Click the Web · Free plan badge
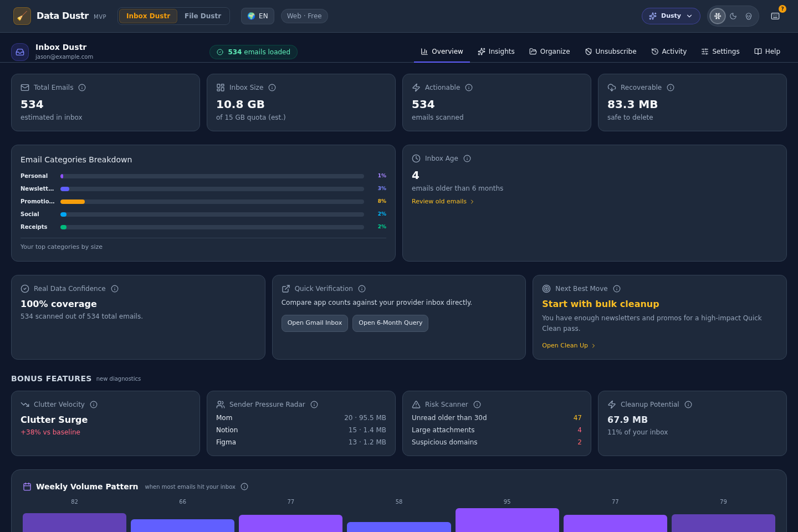The width and height of the screenshot is (798, 532). click(304, 16)
